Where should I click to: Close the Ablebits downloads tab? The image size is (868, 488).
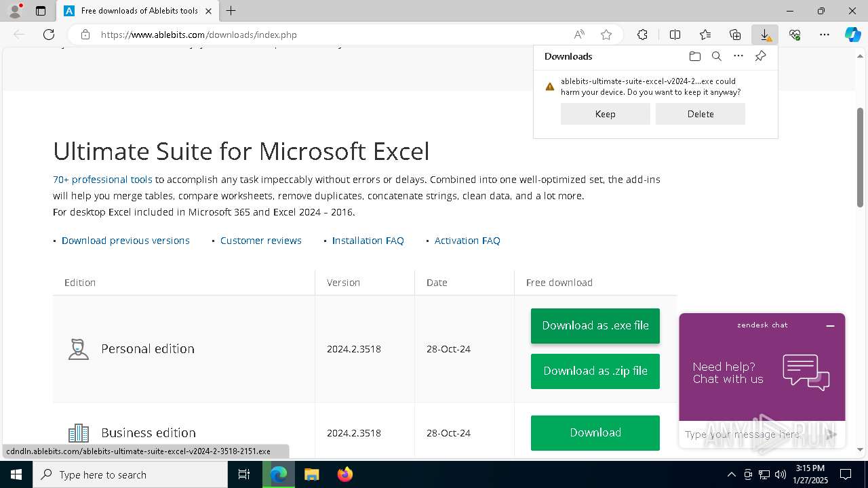(x=209, y=11)
